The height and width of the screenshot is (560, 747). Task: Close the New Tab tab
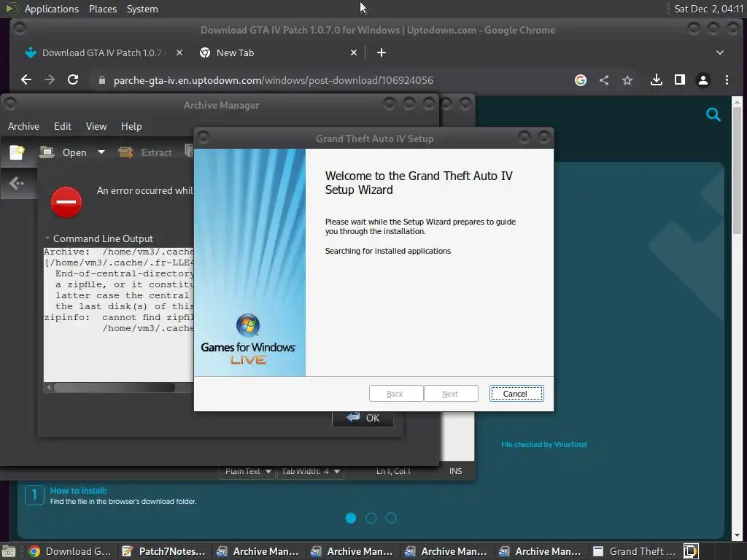(354, 52)
